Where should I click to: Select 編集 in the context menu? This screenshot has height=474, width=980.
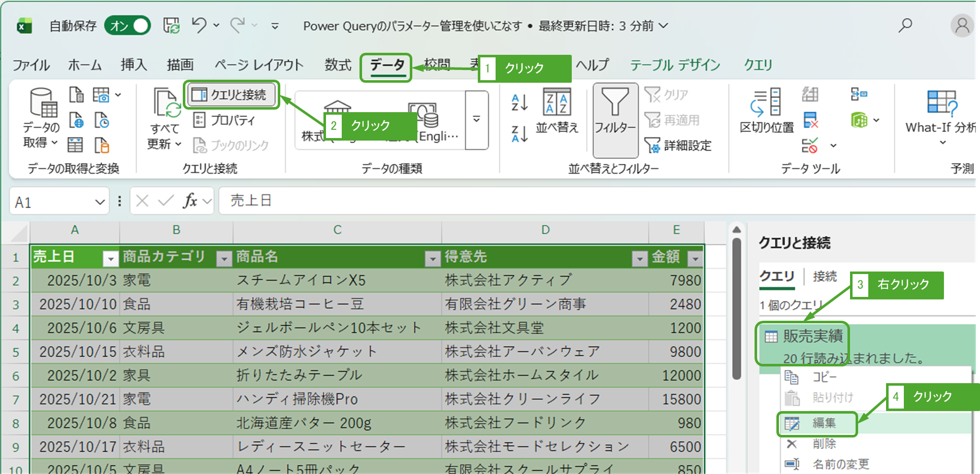824,423
